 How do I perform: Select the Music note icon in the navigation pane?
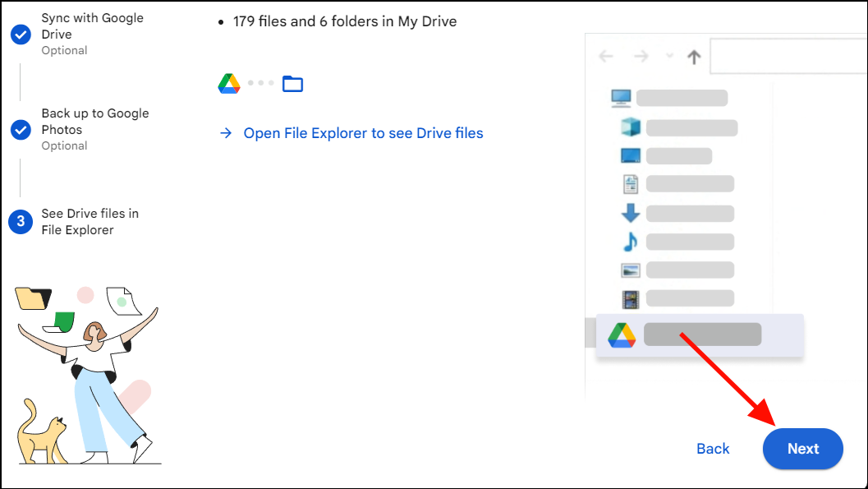point(628,241)
